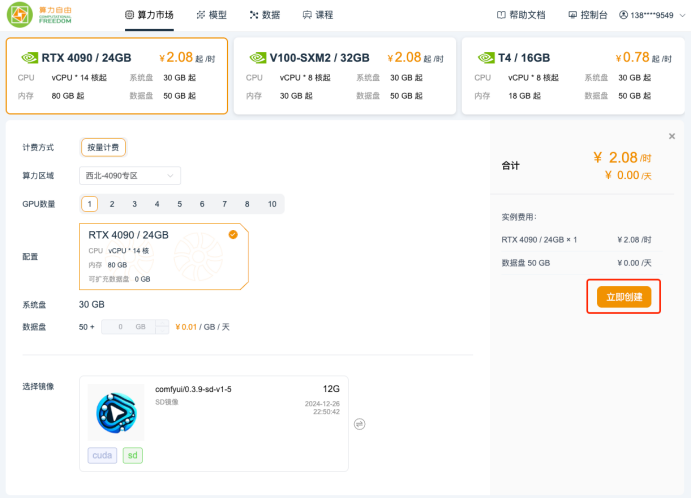
Task: Set GPU数量 to 5
Action: click(180, 204)
